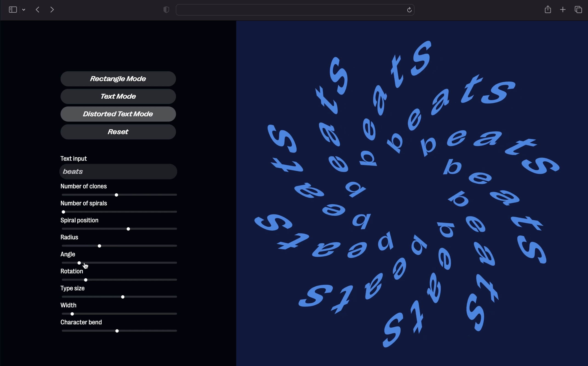Click the Type size slider handle
Screen dimensions: 588x366
pos(123,297)
